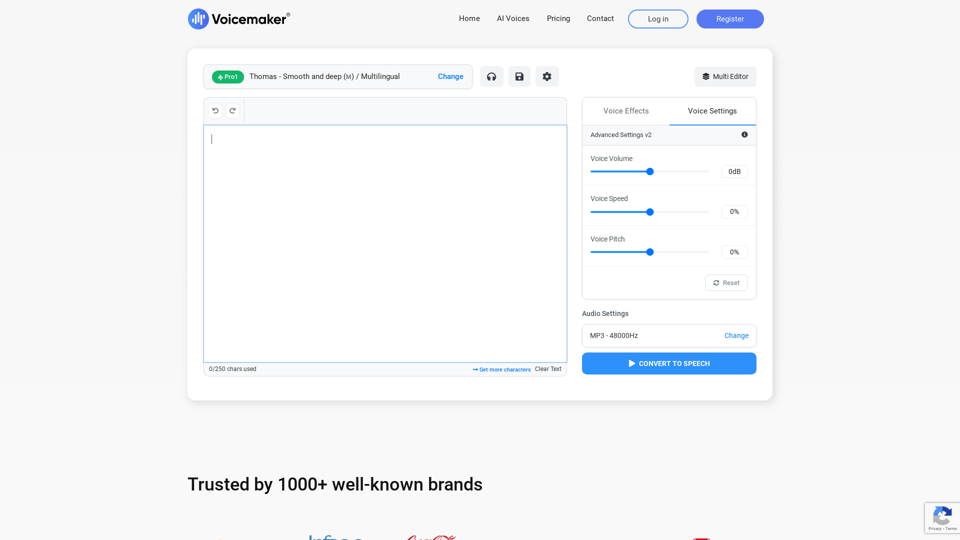
Task: Click the Voice Pitch 0% value field
Action: point(734,252)
